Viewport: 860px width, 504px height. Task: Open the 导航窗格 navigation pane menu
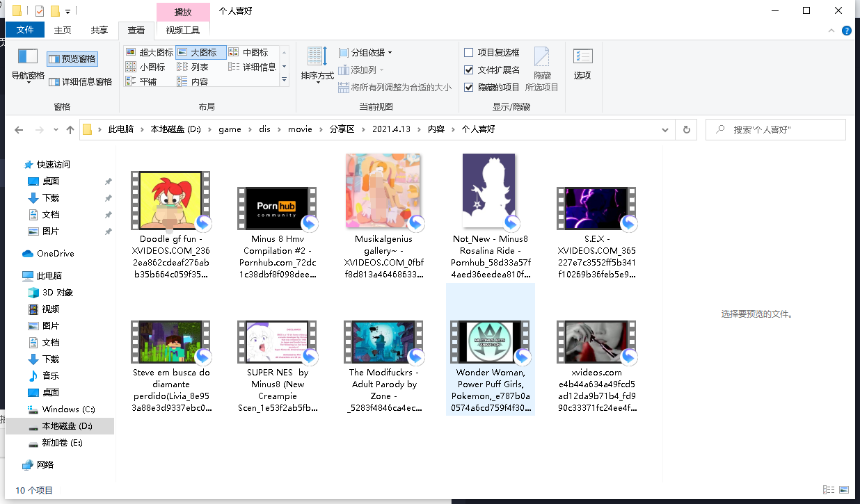(x=28, y=67)
